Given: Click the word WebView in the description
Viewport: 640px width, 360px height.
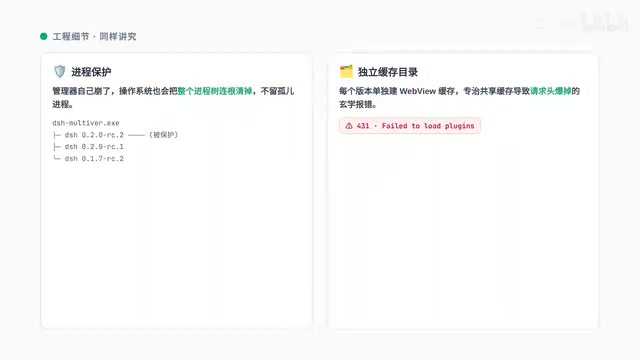Looking at the screenshot, I should click(x=418, y=91).
